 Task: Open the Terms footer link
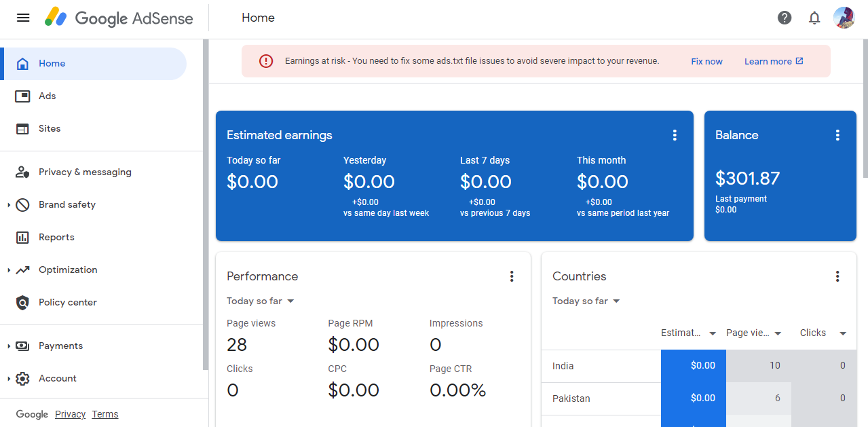[x=105, y=414]
